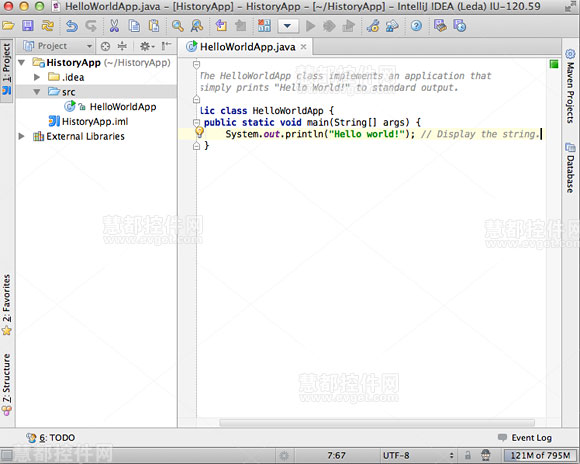Click the Synchronize icon in toolbar
Image resolution: width=580 pixels, height=464 pixels.
click(47, 26)
